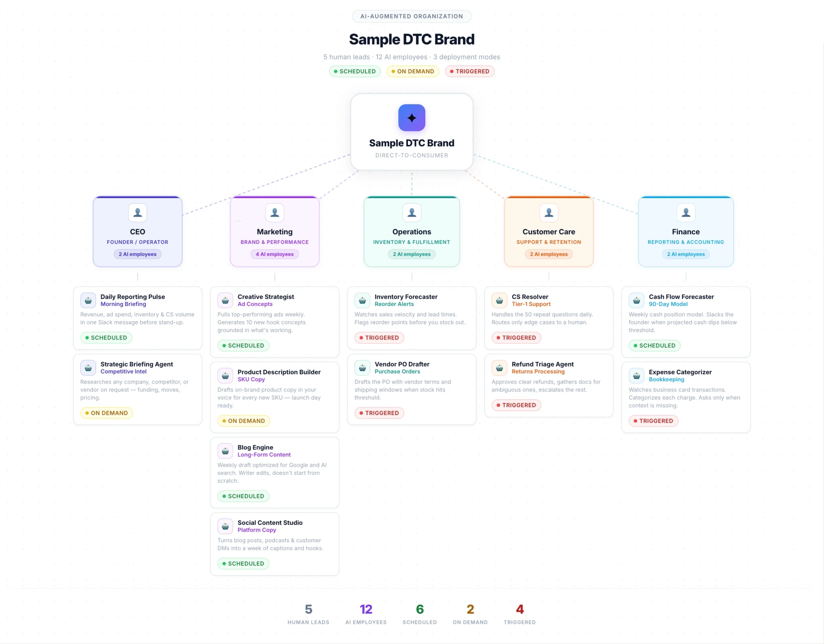Click the CS Resolver robot icon
Screen dimensions: 824x644
pyautogui.click(x=499, y=300)
